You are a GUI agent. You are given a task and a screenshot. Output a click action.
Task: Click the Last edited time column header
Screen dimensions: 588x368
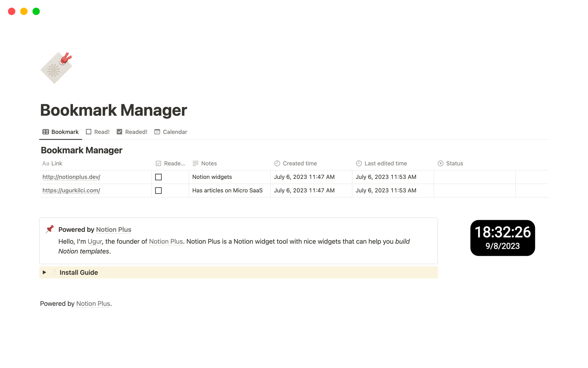[385, 163]
